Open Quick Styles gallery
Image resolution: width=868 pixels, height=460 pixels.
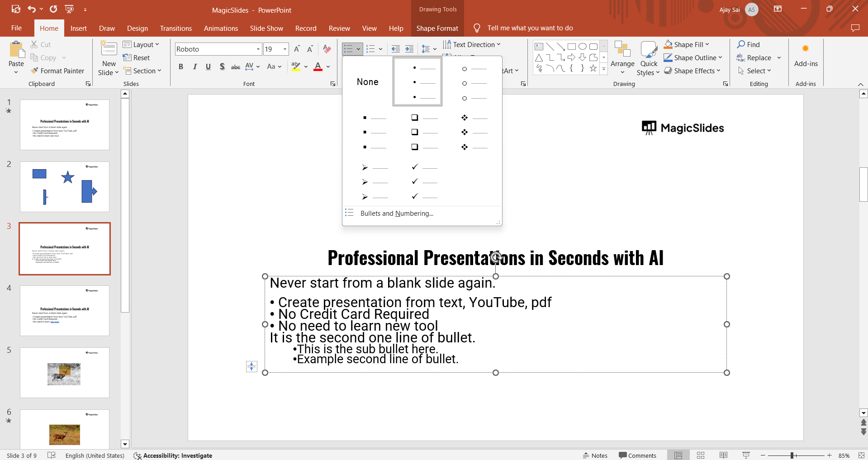[649, 58]
